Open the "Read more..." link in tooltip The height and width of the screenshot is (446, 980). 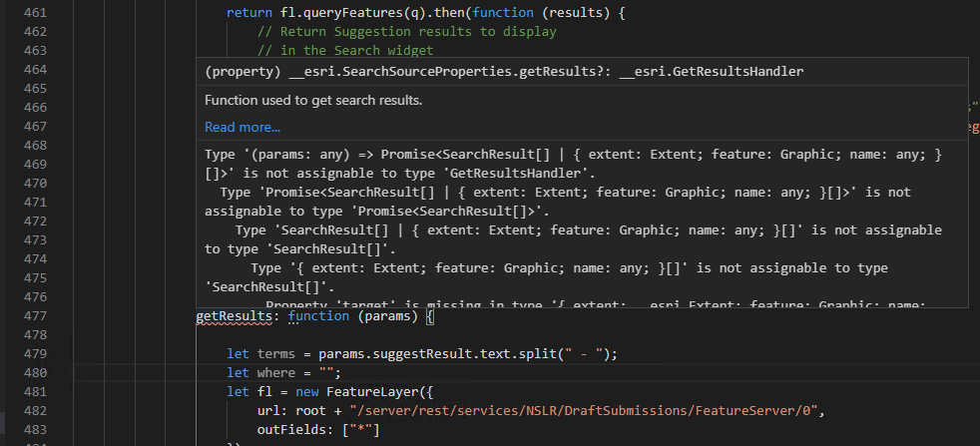243,127
